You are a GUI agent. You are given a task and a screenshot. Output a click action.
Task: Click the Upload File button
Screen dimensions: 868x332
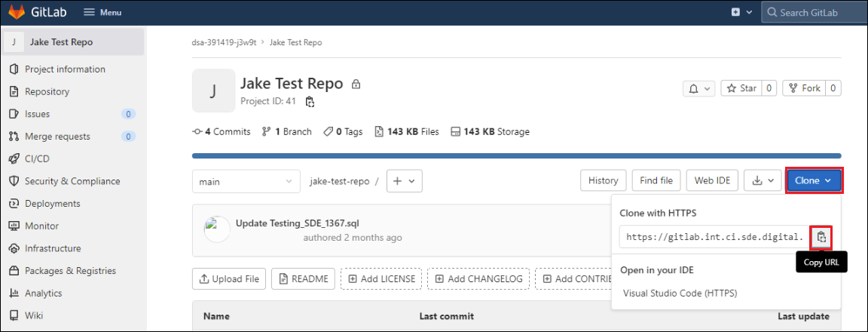point(229,278)
